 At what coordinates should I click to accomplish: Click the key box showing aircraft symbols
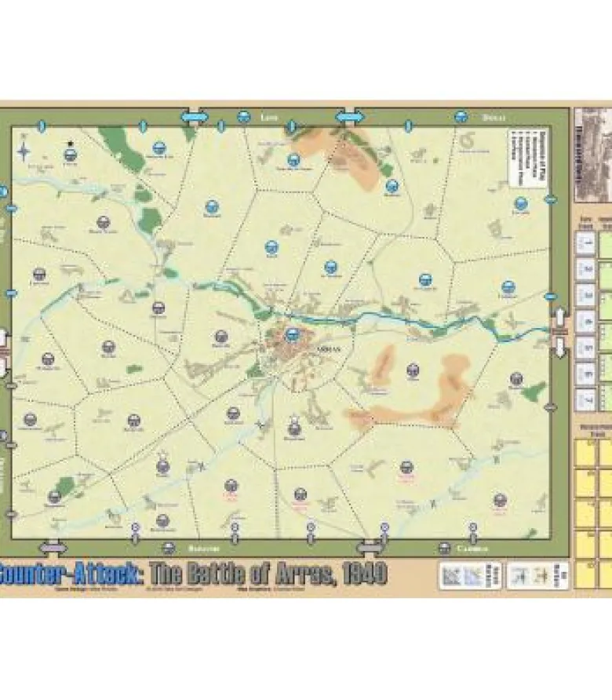tap(538, 576)
